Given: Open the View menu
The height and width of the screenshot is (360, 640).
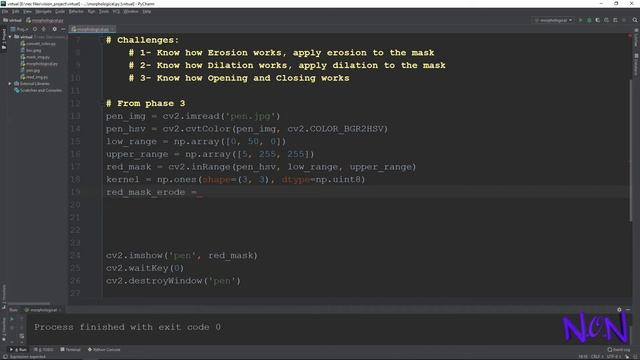Looking at the screenshot, I should click(27, 11).
